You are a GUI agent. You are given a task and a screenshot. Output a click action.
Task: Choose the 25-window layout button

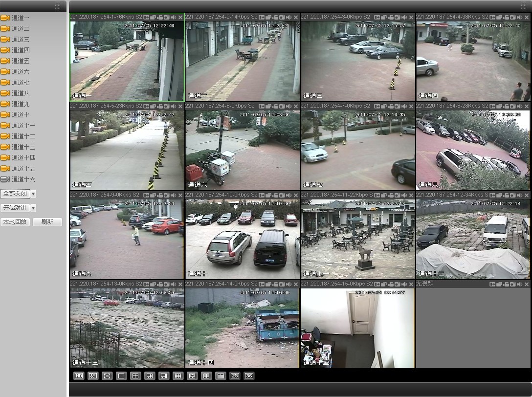[235, 376]
